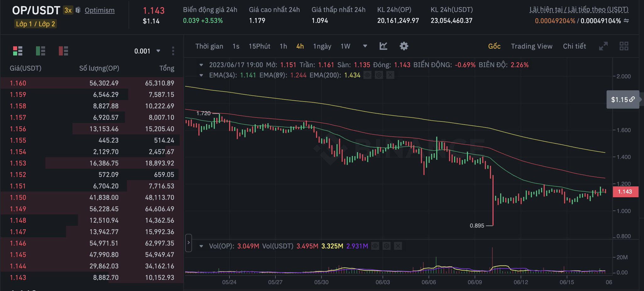Select the 1W time interval

[x=345, y=46]
